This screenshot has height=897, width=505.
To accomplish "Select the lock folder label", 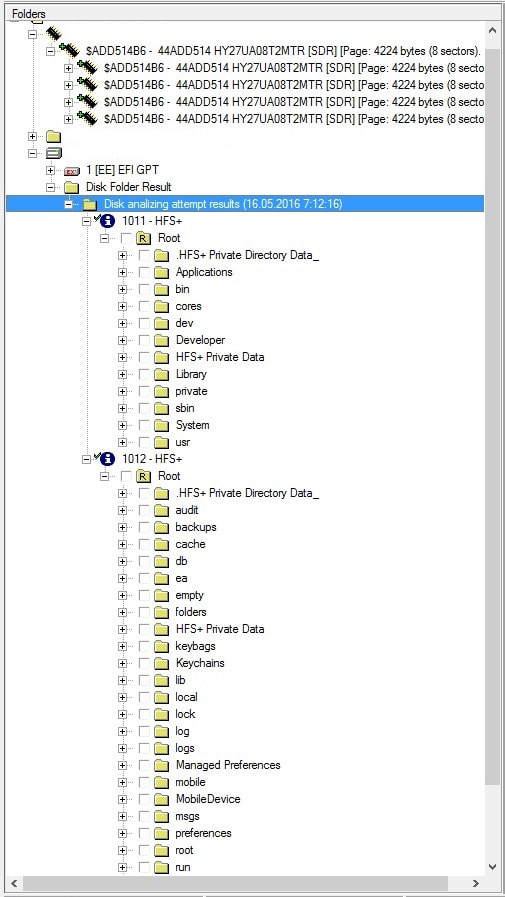I will (x=185, y=714).
